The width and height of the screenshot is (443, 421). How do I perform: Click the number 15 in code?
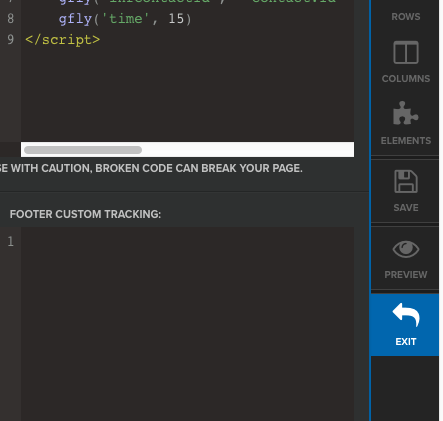176,19
